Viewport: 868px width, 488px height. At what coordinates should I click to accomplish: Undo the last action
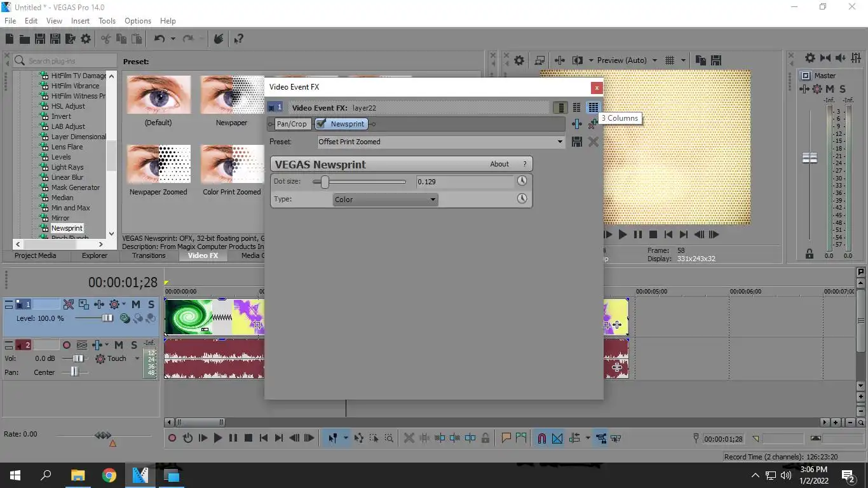[159, 39]
